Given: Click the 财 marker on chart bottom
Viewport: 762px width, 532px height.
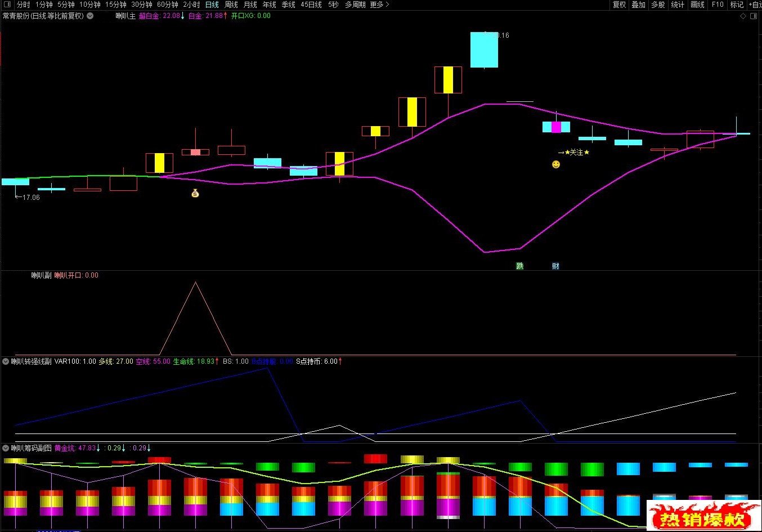Looking at the screenshot, I should pyautogui.click(x=555, y=266).
